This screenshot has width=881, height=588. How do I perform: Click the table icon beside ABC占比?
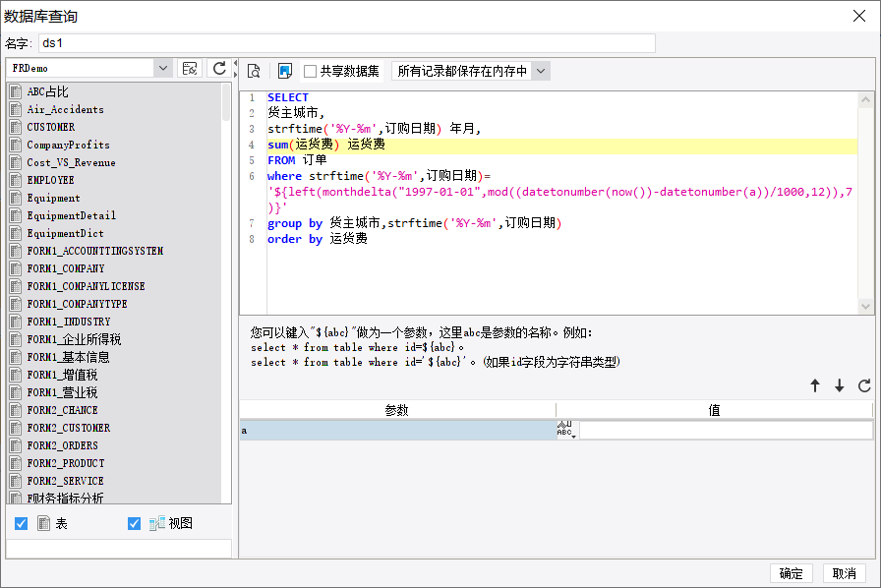pos(16,91)
